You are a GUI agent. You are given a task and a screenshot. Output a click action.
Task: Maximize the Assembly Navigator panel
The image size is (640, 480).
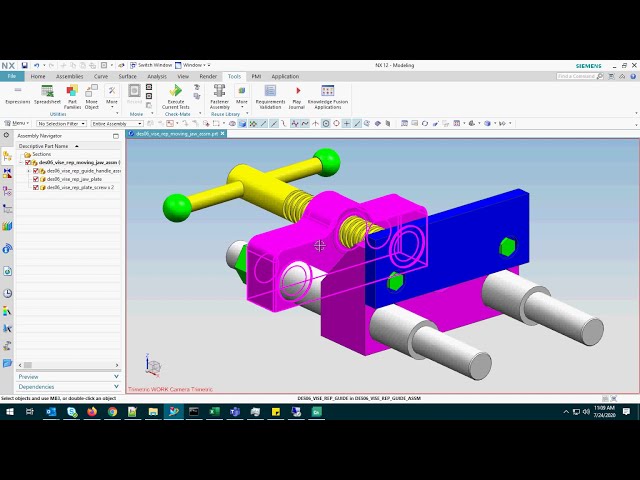116,136
